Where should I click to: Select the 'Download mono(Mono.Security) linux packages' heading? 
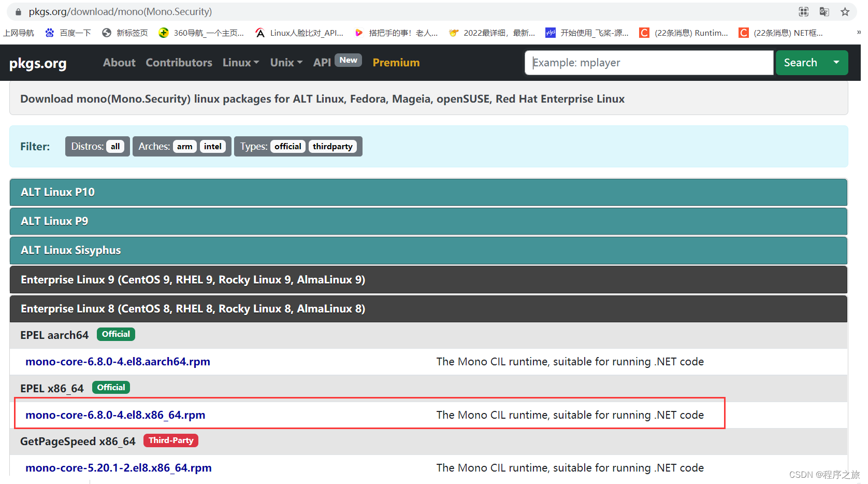(x=322, y=99)
